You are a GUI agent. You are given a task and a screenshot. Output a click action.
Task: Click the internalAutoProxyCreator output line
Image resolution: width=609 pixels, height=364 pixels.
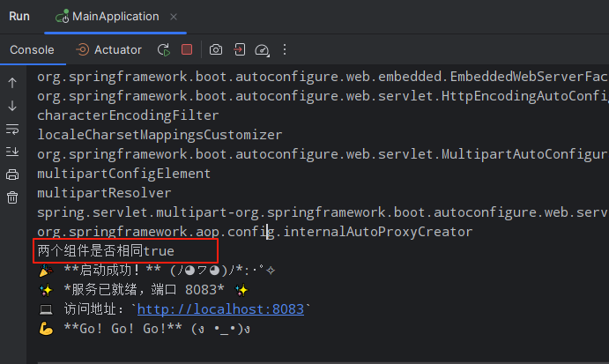coord(255,232)
